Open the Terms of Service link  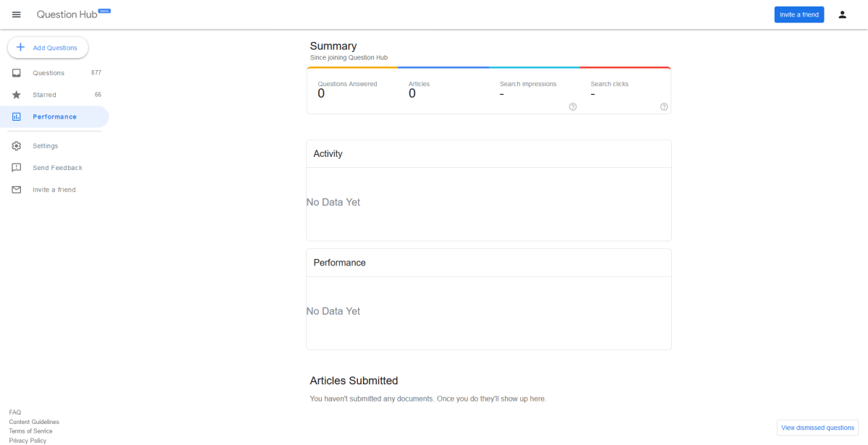(31, 431)
